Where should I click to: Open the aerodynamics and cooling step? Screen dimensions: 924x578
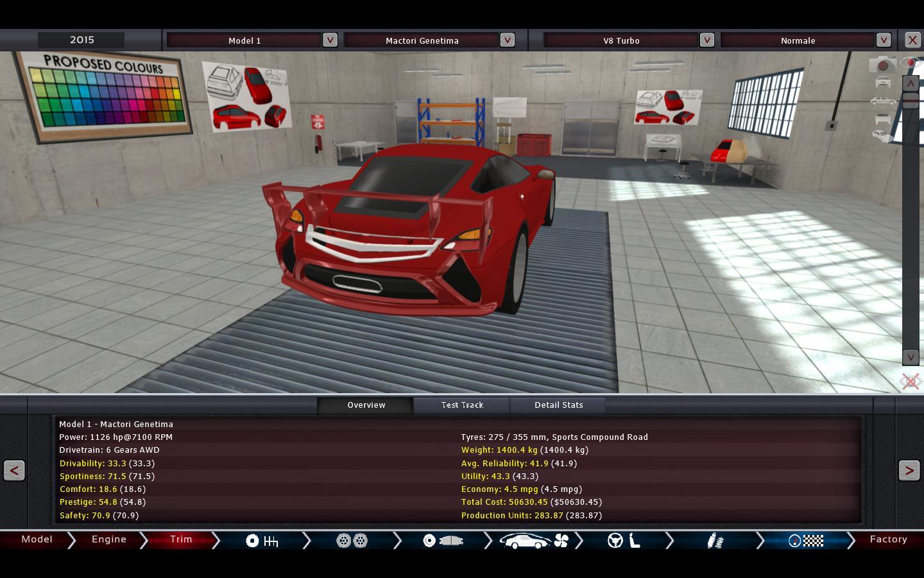tap(534, 541)
